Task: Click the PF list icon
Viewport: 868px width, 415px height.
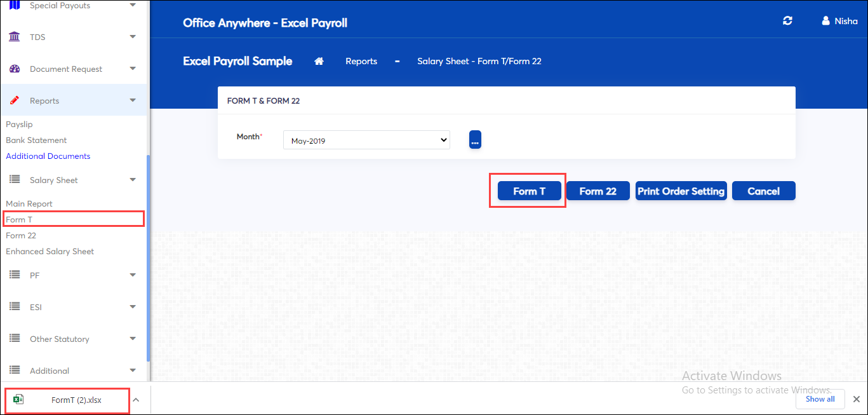Action: [x=15, y=275]
